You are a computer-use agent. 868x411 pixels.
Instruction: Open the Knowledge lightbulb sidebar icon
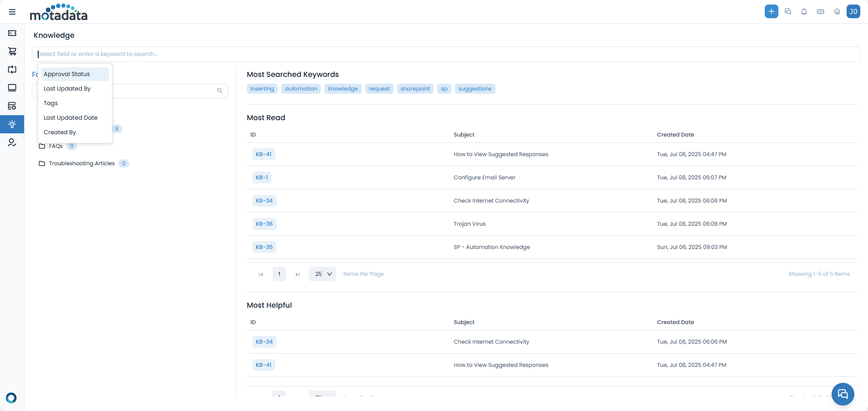pos(12,124)
